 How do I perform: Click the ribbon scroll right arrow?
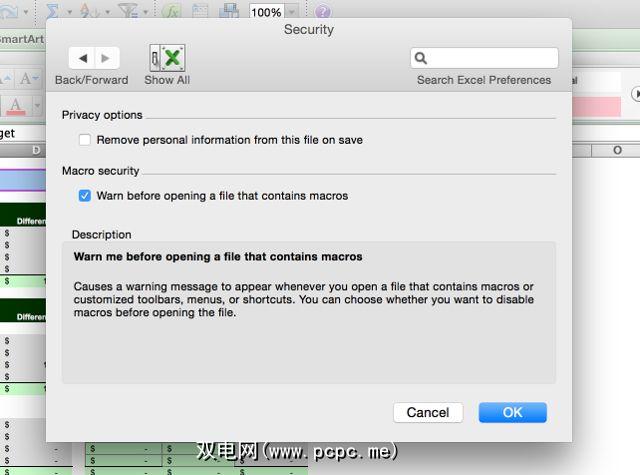[636, 93]
